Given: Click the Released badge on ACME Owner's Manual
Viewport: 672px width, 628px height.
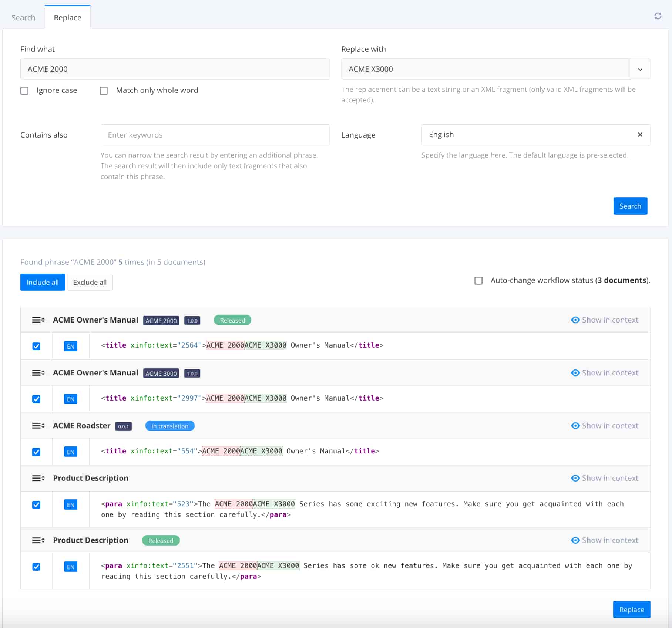Looking at the screenshot, I should [232, 320].
